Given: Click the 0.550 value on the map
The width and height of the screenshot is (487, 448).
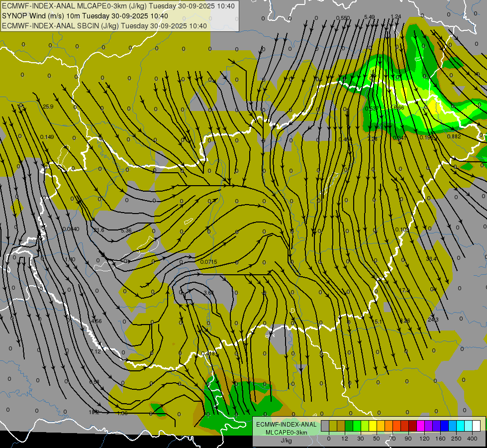Looking at the screenshot, I should (x=343, y=18).
